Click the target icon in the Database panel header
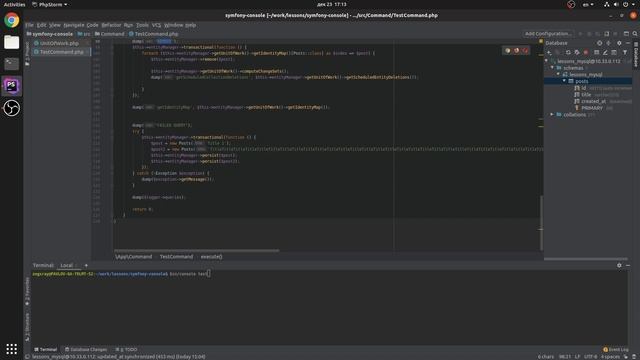 click(599, 43)
